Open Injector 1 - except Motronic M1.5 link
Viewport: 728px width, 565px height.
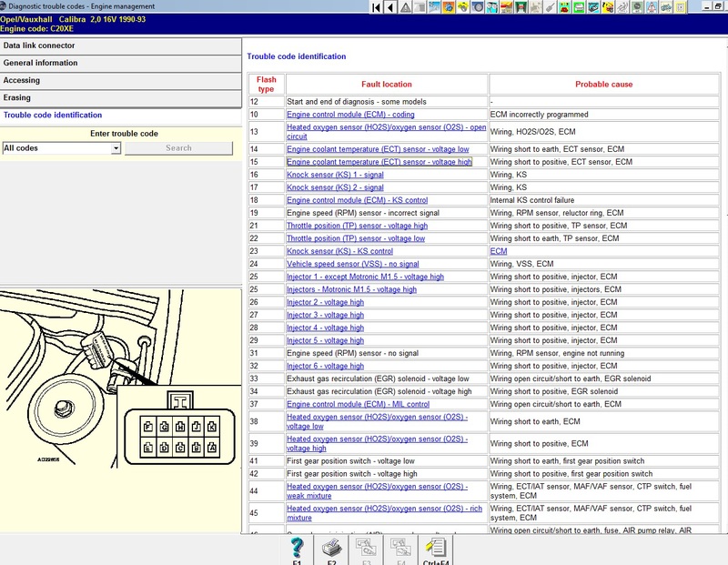[x=365, y=277]
